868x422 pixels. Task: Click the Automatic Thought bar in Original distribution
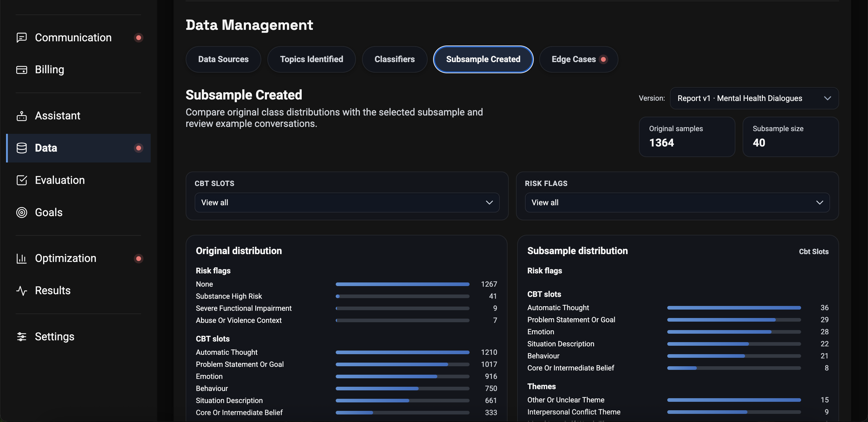402,352
